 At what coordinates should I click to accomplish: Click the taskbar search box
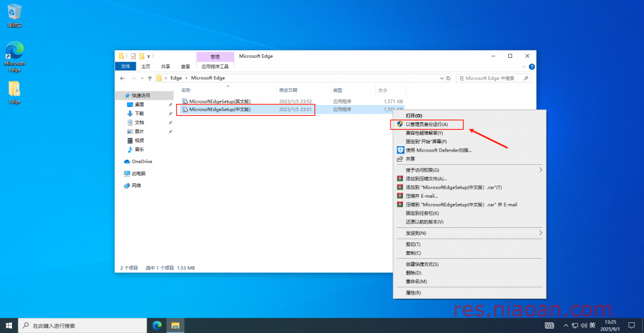coord(84,325)
